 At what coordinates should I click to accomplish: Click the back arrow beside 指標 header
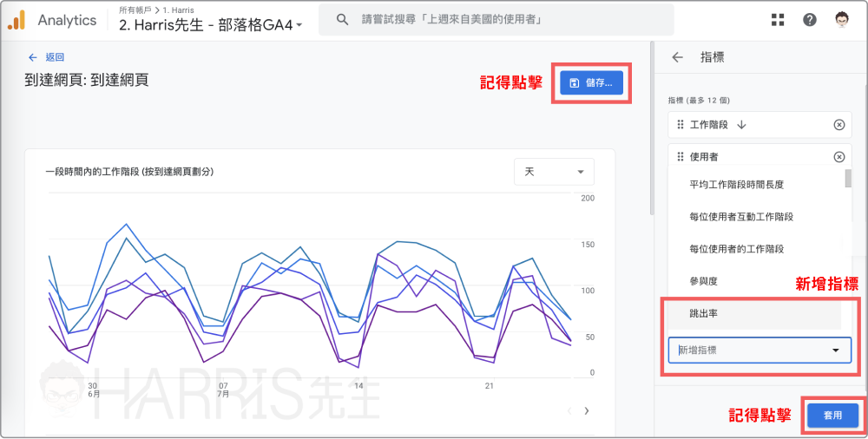point(677,57)
